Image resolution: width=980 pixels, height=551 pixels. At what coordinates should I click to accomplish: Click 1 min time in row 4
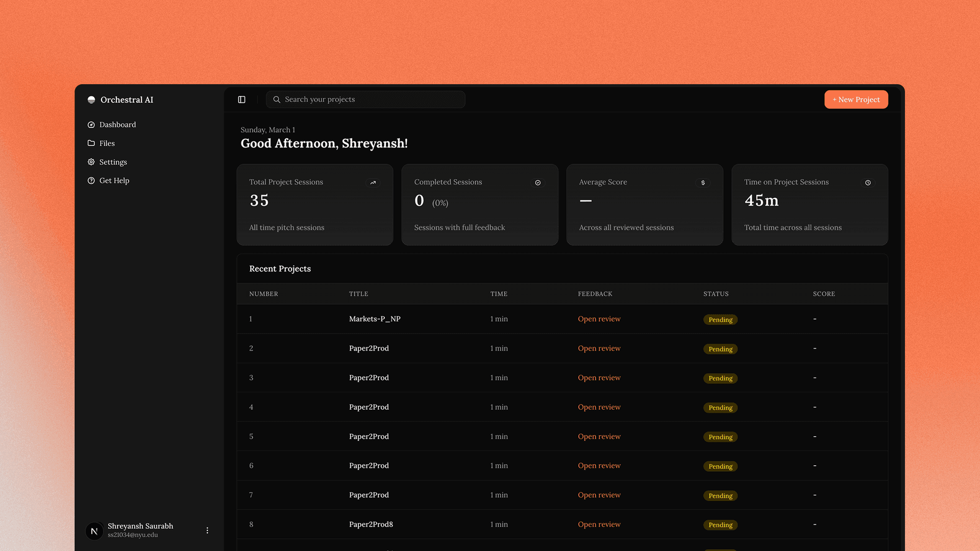(x=499, y=407)
